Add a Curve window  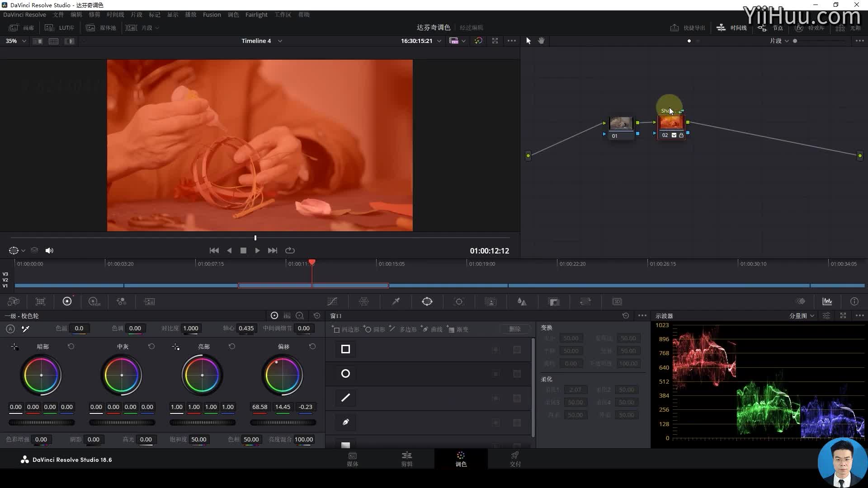pos(432,329)
